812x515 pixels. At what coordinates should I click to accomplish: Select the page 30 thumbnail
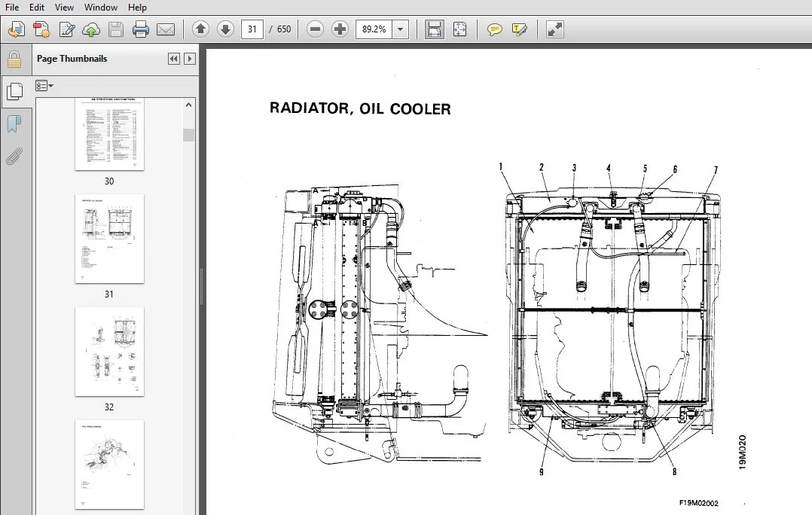tap(109, 135)
